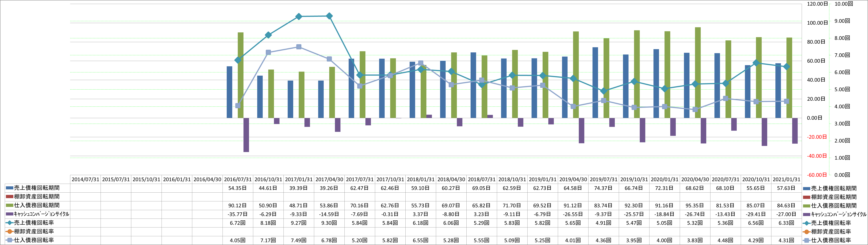Viewport: 868px width, 245px height.
Task: Click the 2016/07/31 date column header
Action: (x=238, y=180)
